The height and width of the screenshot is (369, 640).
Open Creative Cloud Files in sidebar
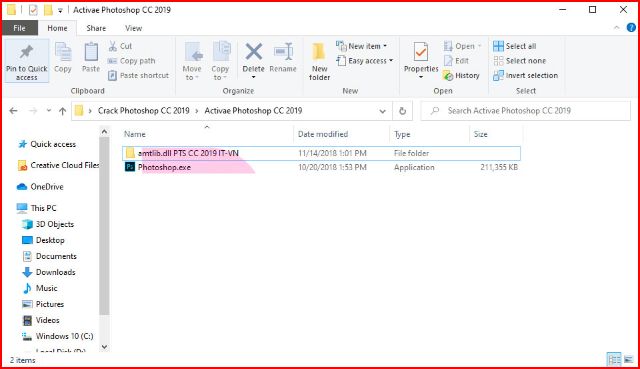(58, 165)
